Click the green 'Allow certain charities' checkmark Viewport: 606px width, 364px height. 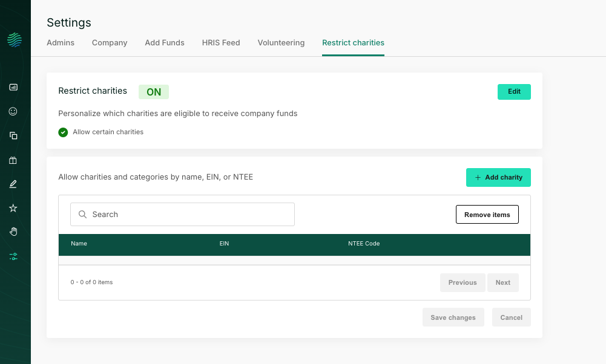[63, 132]
